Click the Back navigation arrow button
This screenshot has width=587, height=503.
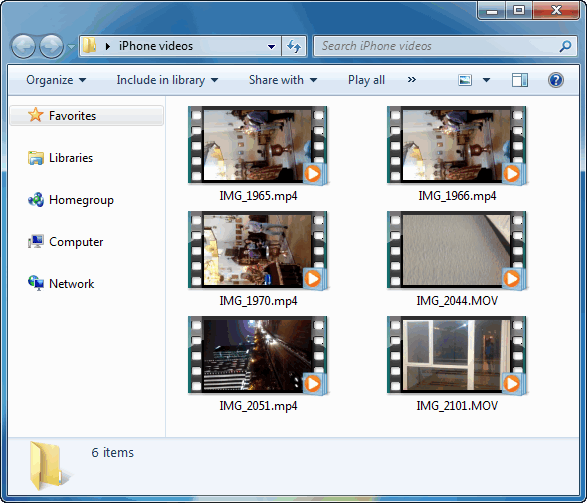23,46
